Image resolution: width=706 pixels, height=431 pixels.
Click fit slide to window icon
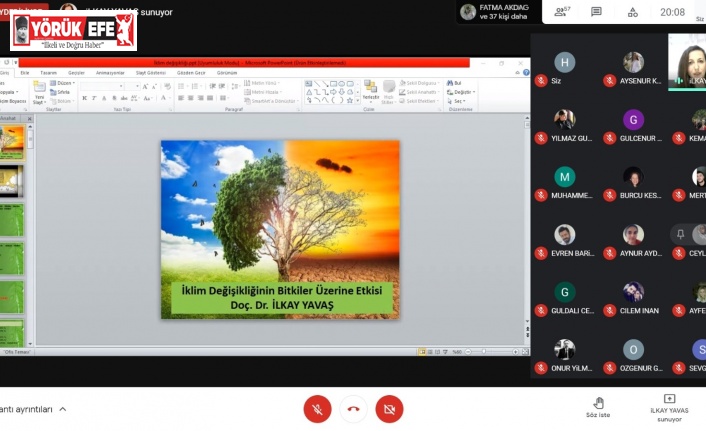click(x=525, y=352)
